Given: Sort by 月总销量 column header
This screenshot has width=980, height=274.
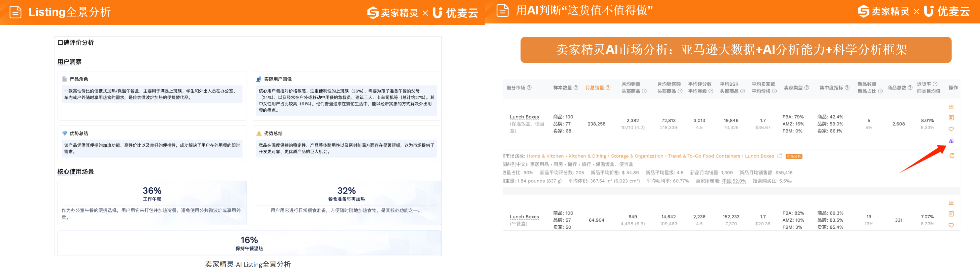Looking at the screenshot, I should pyautogui.click(x=594, y=88).
